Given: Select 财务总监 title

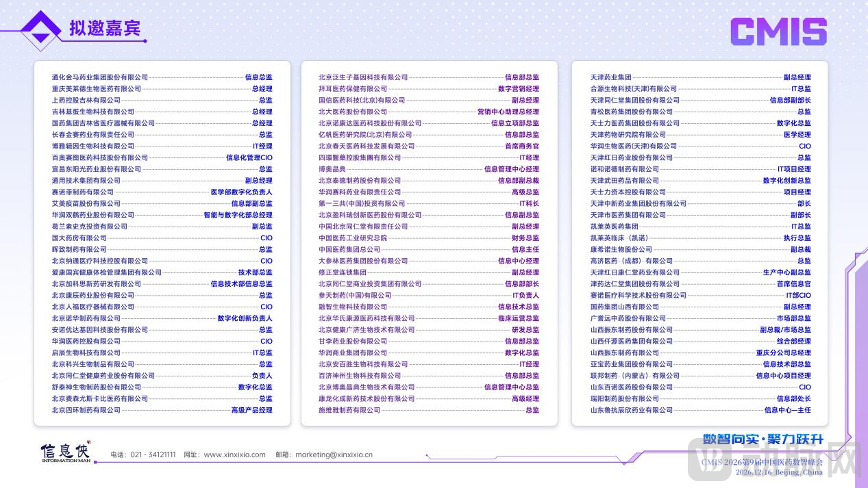Looking at the screenshot, I should tap(525, 238).
